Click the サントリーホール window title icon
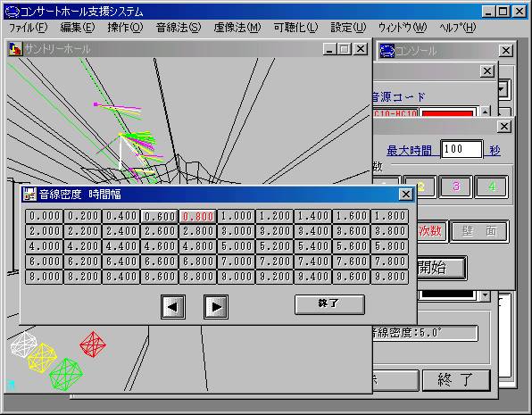Image resolution: width=532 pixels, height=415 pixels. (x=15, y=49)
